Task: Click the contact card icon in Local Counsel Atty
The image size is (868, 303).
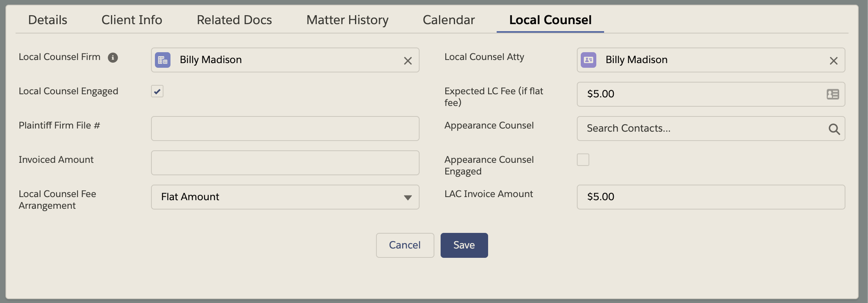Action: 589,60
